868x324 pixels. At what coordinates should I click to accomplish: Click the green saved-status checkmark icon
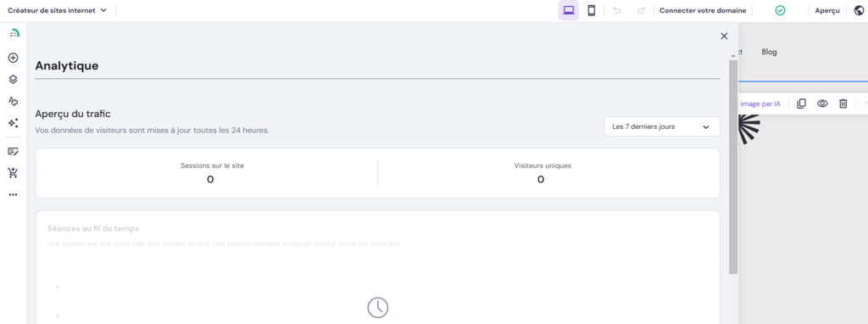point(780,10)
